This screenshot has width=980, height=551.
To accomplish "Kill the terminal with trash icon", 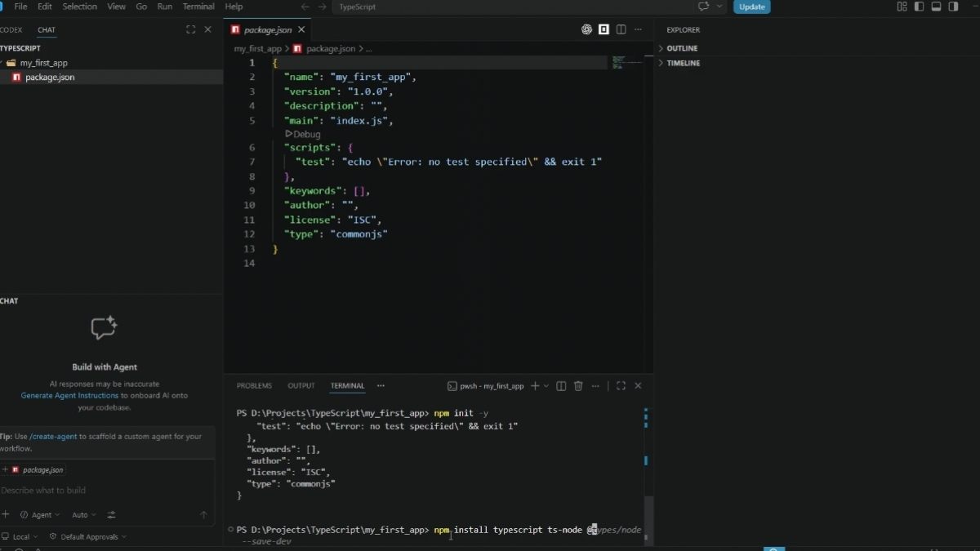I will click(578, 386).
